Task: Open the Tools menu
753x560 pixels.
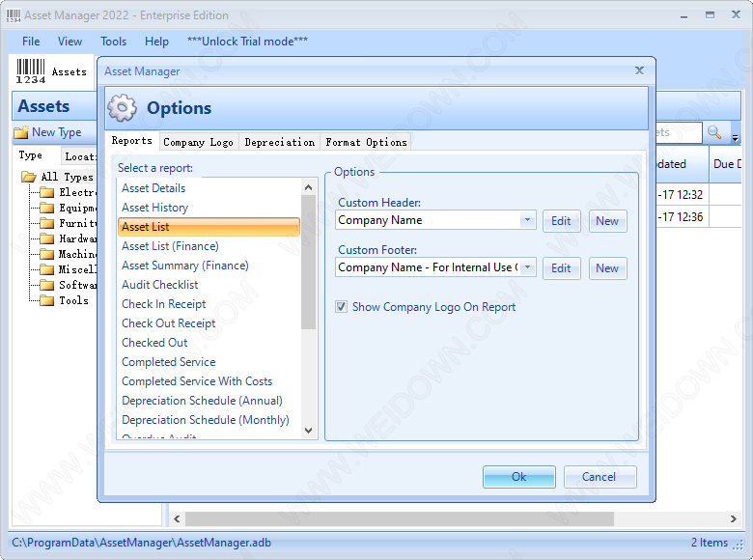Action: (113, 42)
